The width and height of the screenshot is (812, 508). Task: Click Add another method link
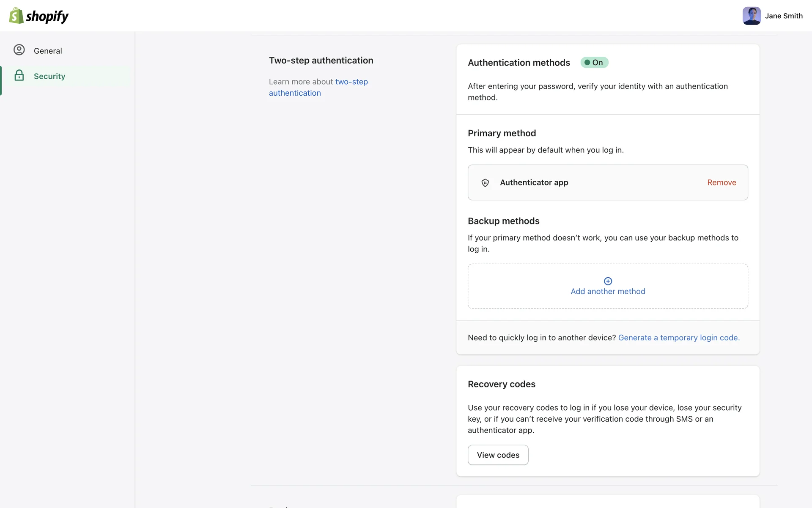tap(608, 291)
